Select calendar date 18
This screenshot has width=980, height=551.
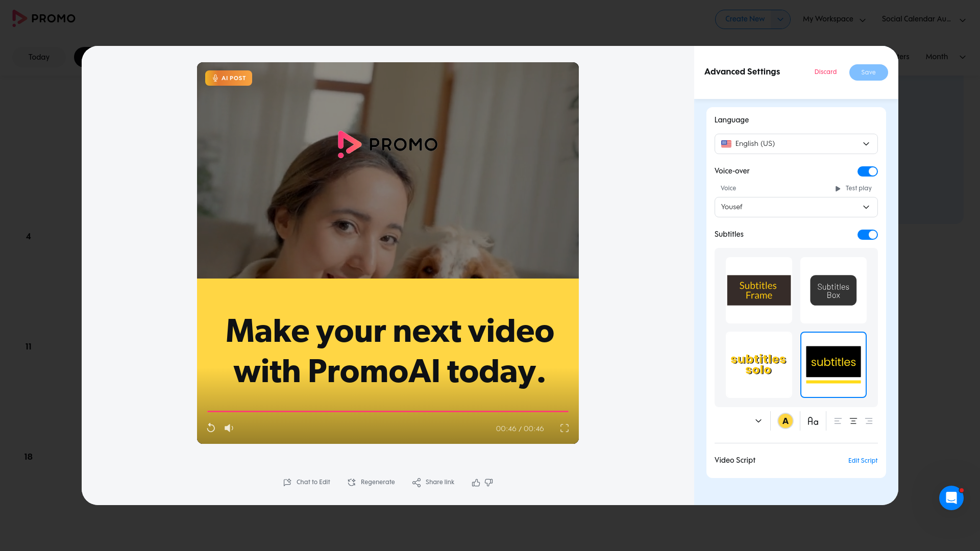[x=29, y=457]
